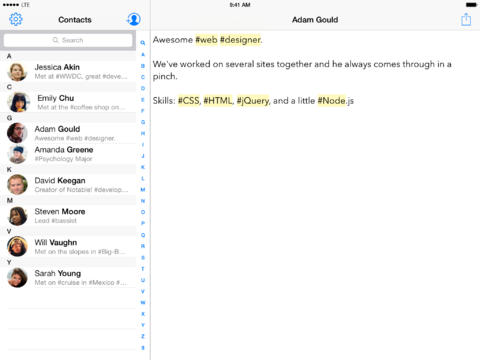
Task: Open Emily Chu's contact
Action: tap(68, 102)
